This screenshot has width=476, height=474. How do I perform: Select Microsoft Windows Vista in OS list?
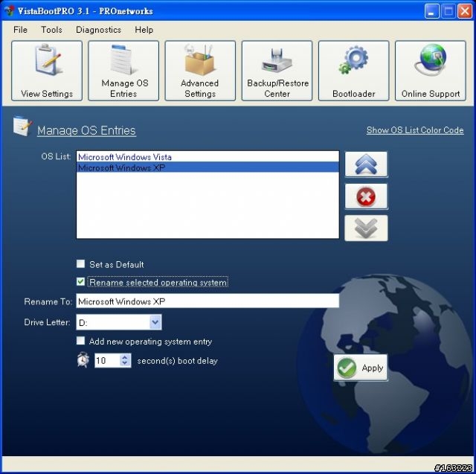click(208, 157)
